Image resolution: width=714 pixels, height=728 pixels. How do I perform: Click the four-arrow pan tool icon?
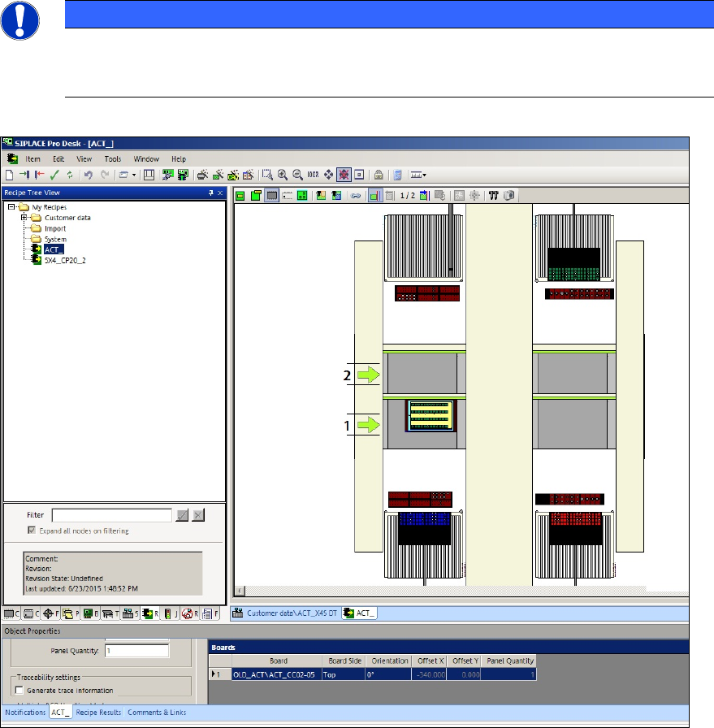click(328, 175)
